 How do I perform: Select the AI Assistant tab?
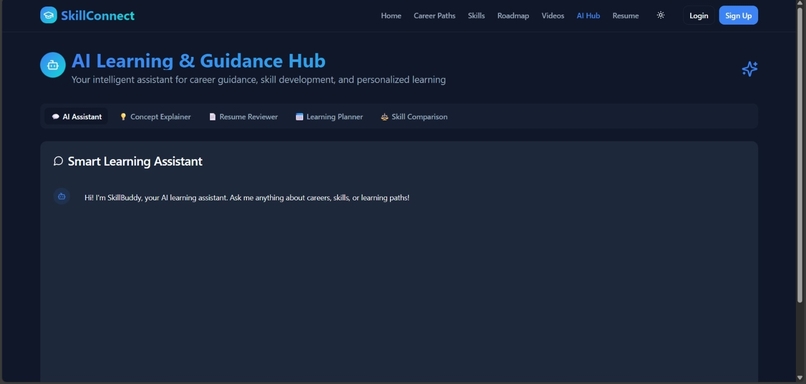77,117
